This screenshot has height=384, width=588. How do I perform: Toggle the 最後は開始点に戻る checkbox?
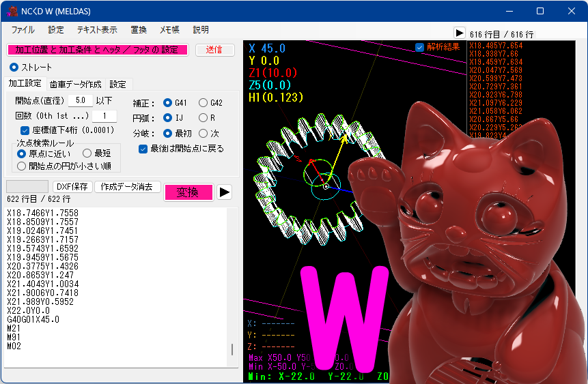(143, 149)
